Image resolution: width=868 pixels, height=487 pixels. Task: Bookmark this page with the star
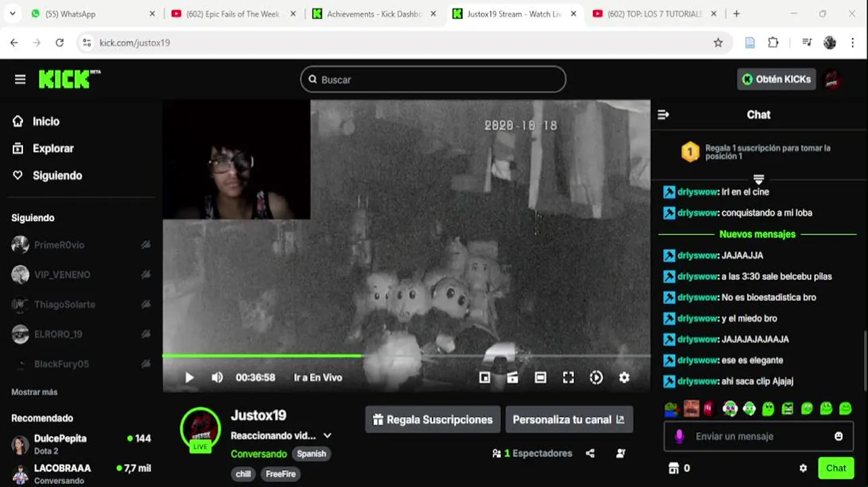pos(718,43)
